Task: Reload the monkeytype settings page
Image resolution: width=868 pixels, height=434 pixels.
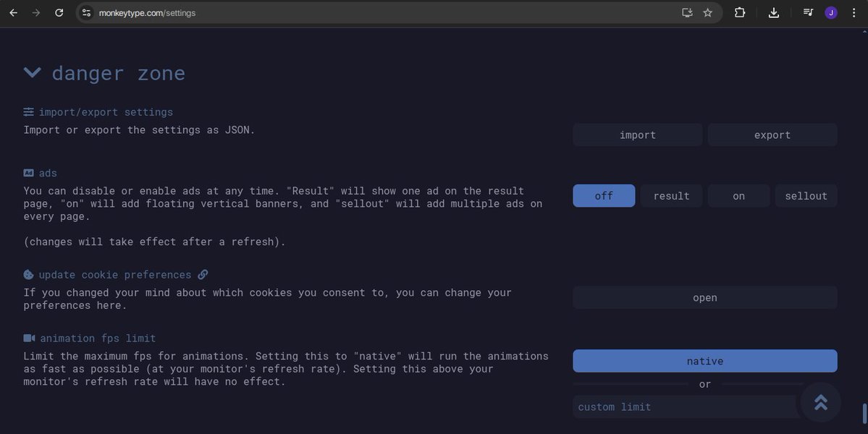Action: click(x=59, y=13)
